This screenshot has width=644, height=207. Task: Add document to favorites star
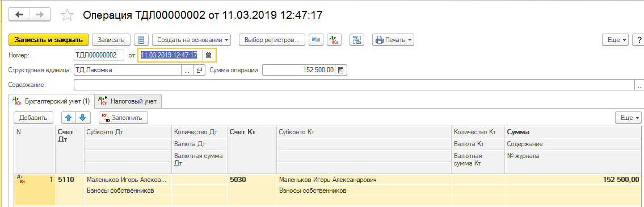coord(66,15)
